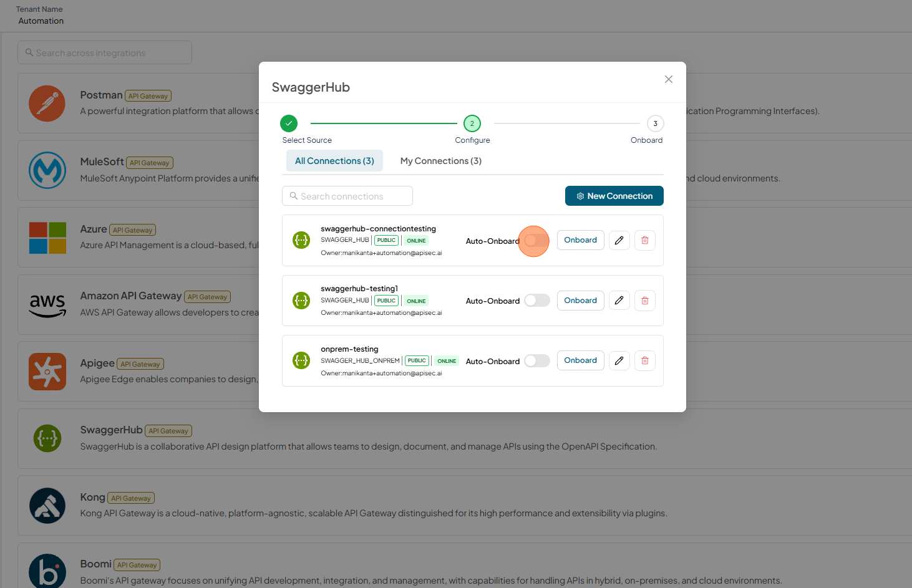Close the SwaggerHub dialog
912x588 pixels.
669,79
